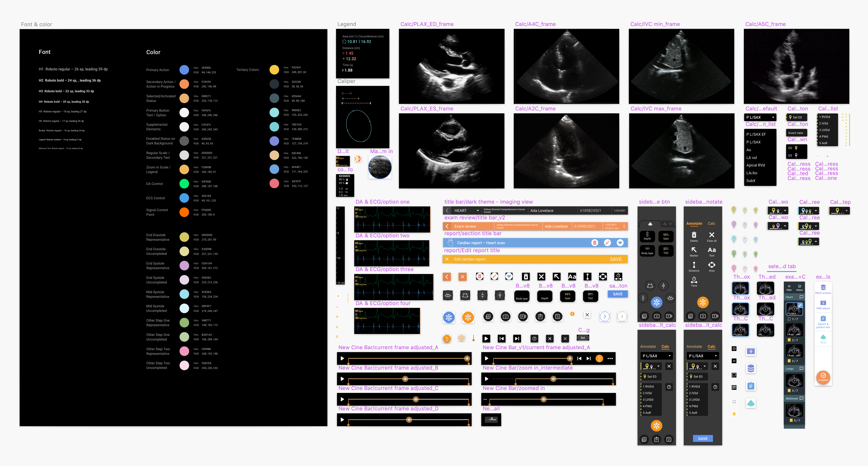Image resolution: width=868 pixels, height=466 pixels.
Task: Open the purple-bordered two-pin dropdown
Action: click(x=778, y=226)
